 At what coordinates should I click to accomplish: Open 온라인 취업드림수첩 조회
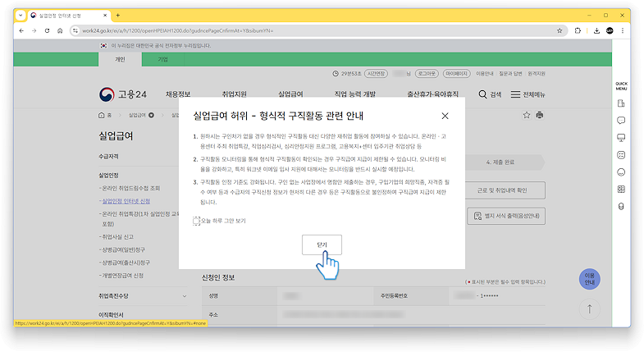[x=131, y=188]
